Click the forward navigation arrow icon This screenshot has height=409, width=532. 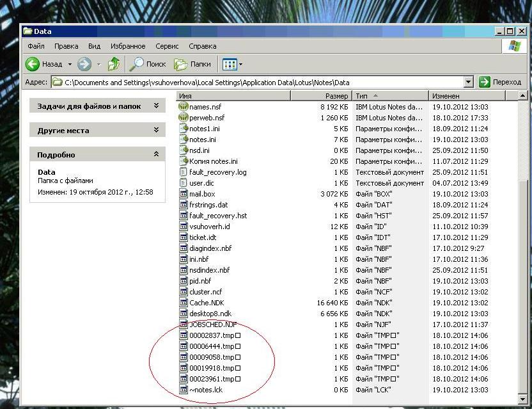tap(84, 64)
